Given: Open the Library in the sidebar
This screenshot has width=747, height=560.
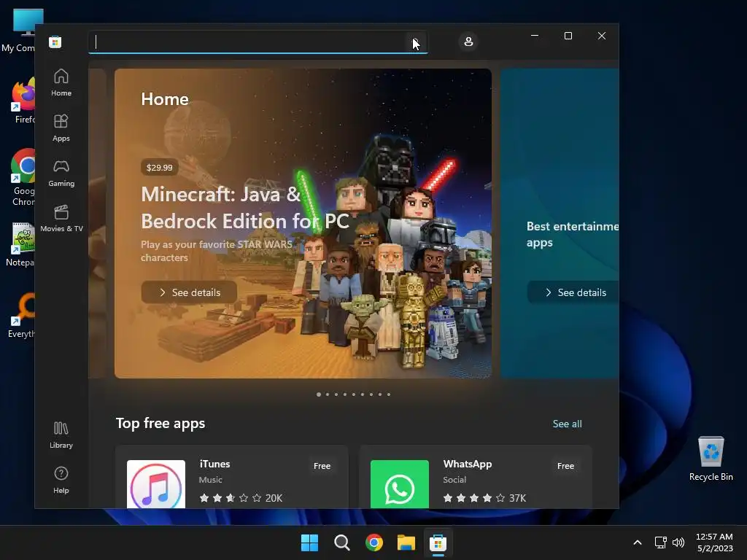Looking at the screenshot, I should coord(61,435).
